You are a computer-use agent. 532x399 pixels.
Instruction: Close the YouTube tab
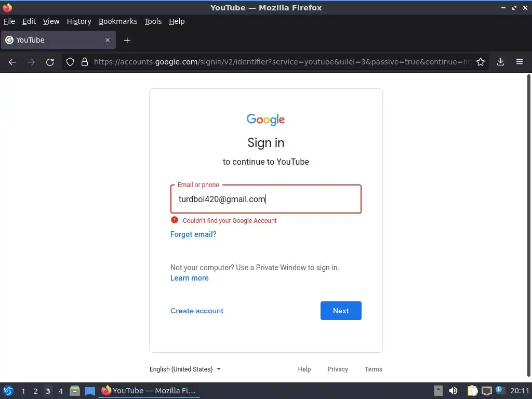click(x=108, y=40)
